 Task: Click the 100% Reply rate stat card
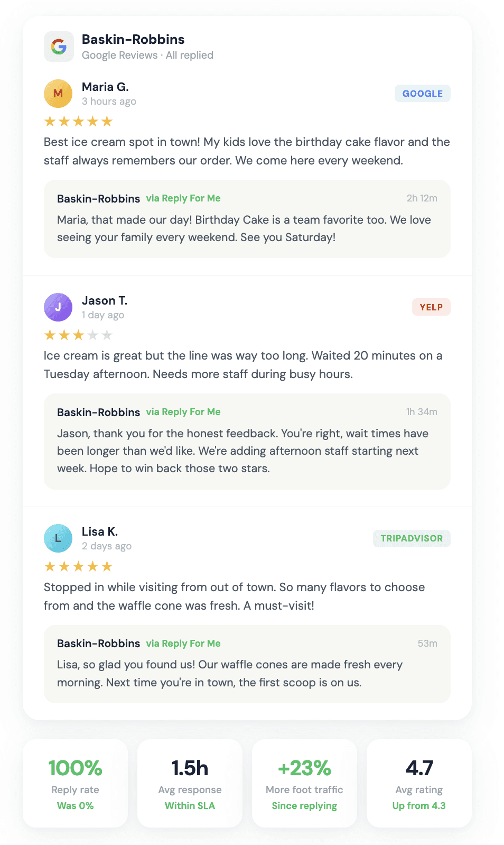[75, 784]
